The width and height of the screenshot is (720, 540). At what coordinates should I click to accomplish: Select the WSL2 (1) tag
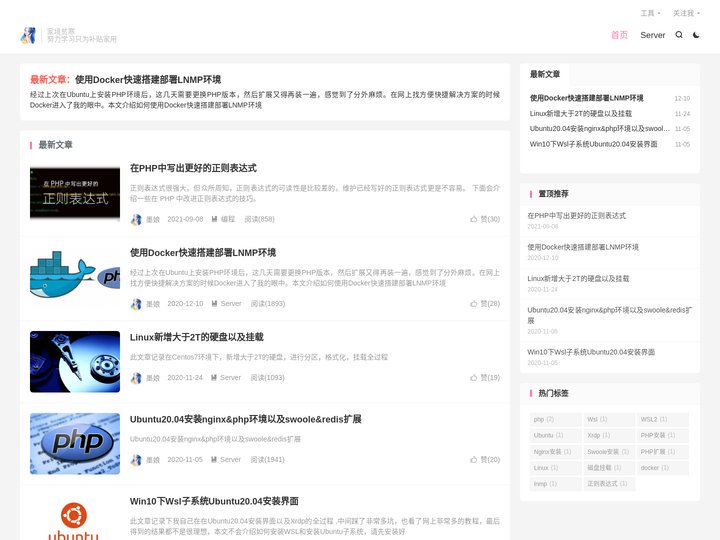[663, 420]
